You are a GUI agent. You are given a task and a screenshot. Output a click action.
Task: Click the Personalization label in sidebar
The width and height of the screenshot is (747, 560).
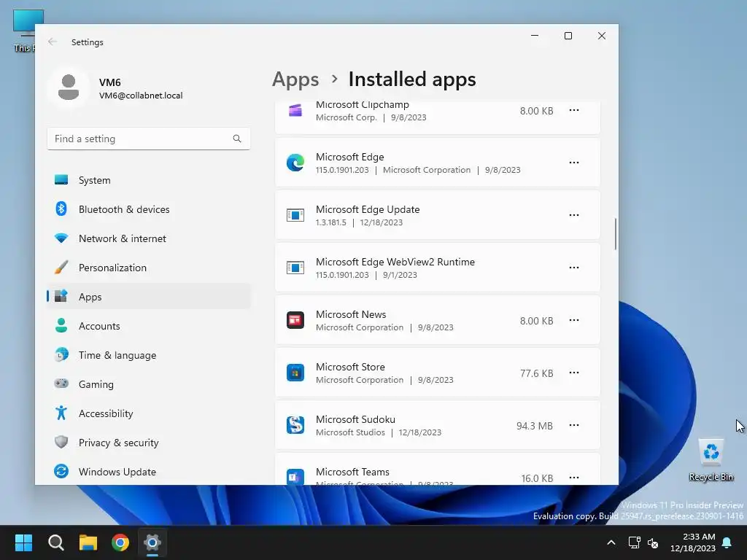(x=112, y=268)
